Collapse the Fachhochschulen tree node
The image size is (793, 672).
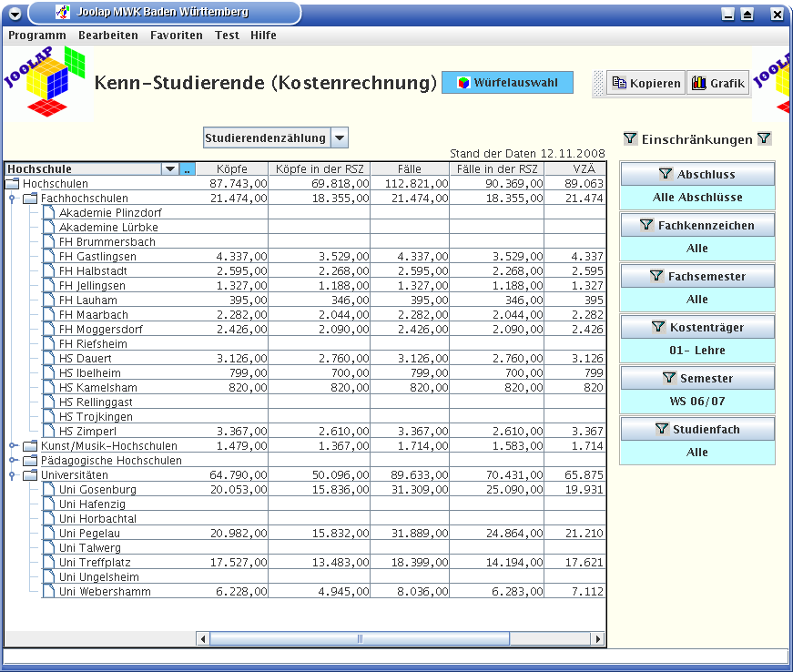pyautogui.click(x=13, y=199)
